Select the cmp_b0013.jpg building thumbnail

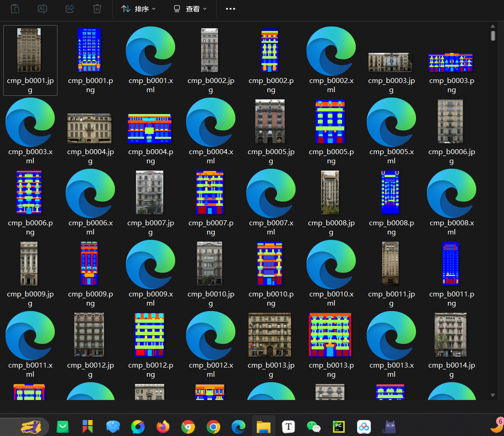click(x=270, y=335)
